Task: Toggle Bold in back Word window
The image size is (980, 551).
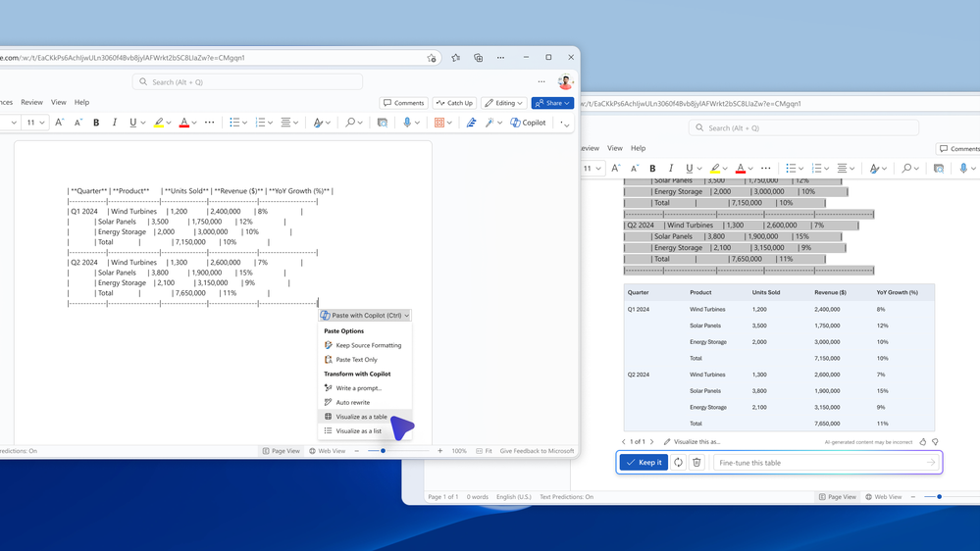Action: coord(652,168)
